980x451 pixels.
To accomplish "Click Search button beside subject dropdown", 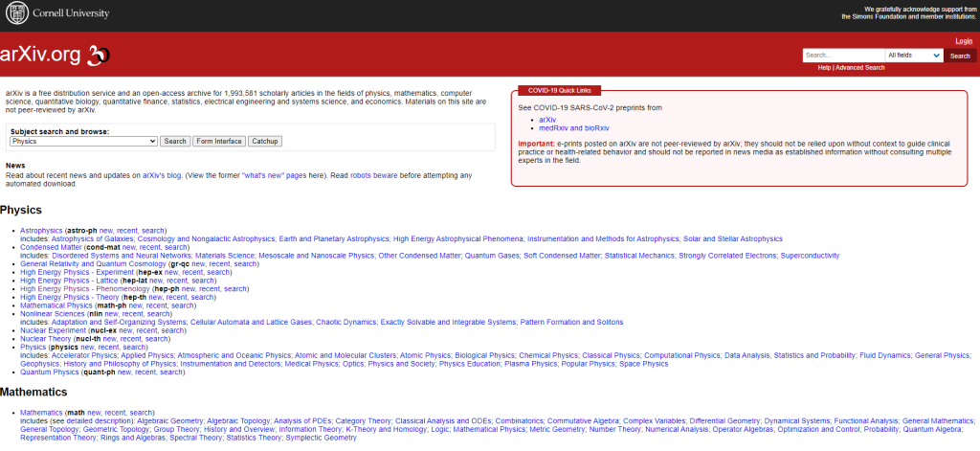I will [175, 142].
